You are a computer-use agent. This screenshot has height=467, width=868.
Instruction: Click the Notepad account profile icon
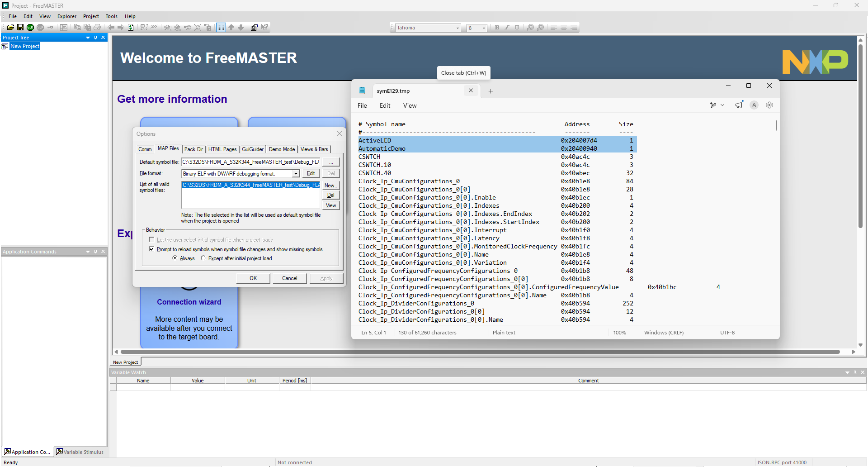[x=754, y=105]
